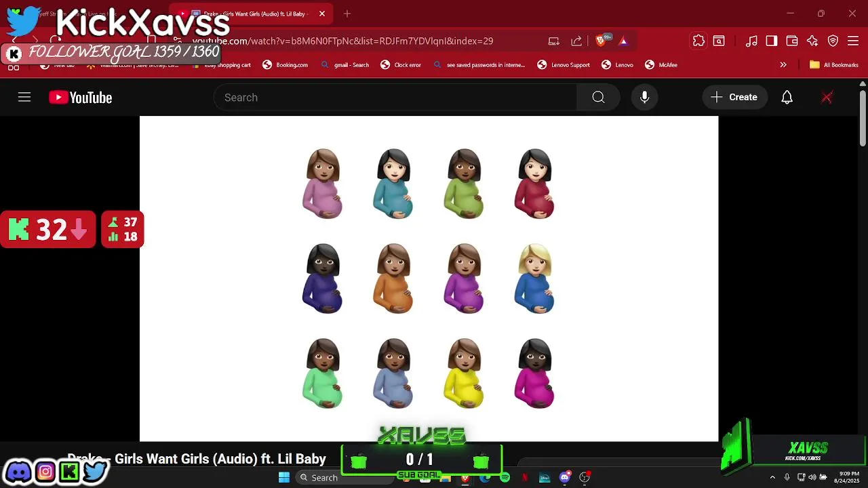Toggle the browser sidebar panel icon
868x488 pixels.
click(772, 41)
